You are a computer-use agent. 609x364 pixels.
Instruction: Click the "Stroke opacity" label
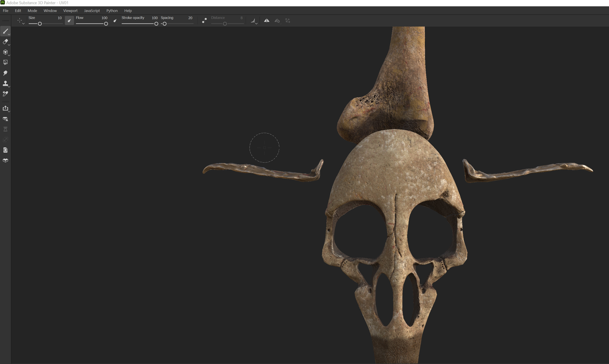133,18
